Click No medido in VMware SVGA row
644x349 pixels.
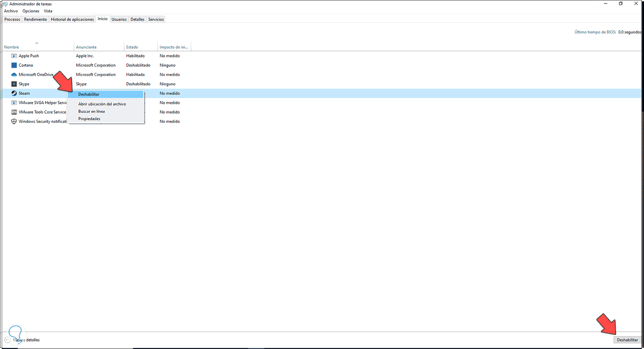tap(170, 103)
